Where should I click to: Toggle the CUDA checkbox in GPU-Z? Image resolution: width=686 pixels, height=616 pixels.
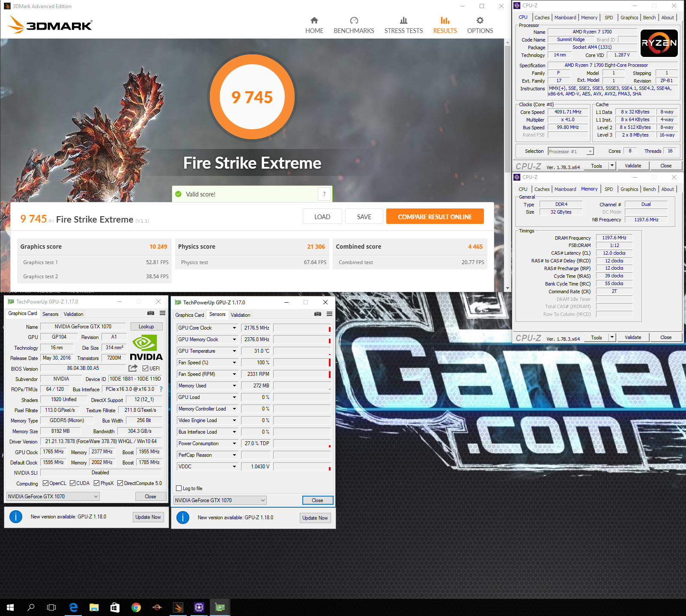(x=72, y=483)
